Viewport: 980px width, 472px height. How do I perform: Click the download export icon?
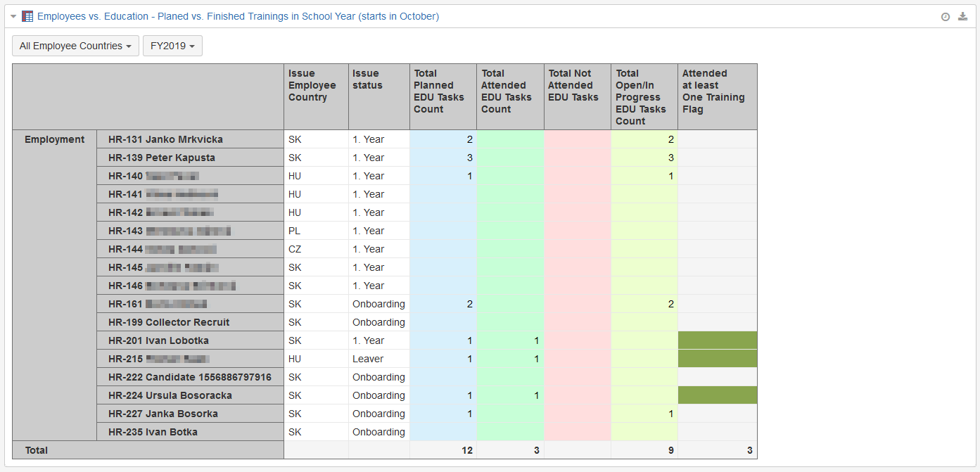coord(962,17)
